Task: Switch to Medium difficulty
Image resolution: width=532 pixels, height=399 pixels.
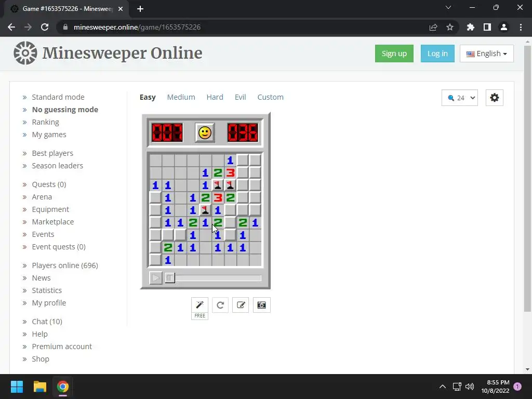Action: 181,97
